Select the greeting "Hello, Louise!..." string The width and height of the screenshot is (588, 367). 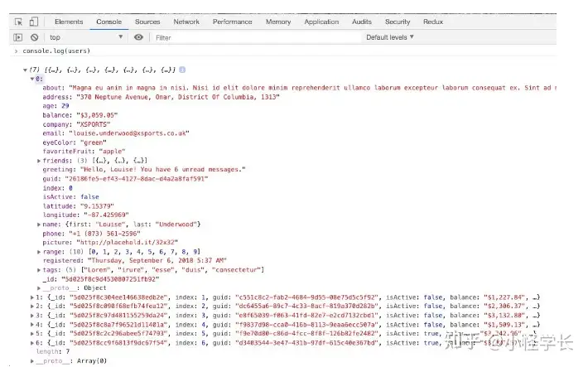[x=163, y=170]
